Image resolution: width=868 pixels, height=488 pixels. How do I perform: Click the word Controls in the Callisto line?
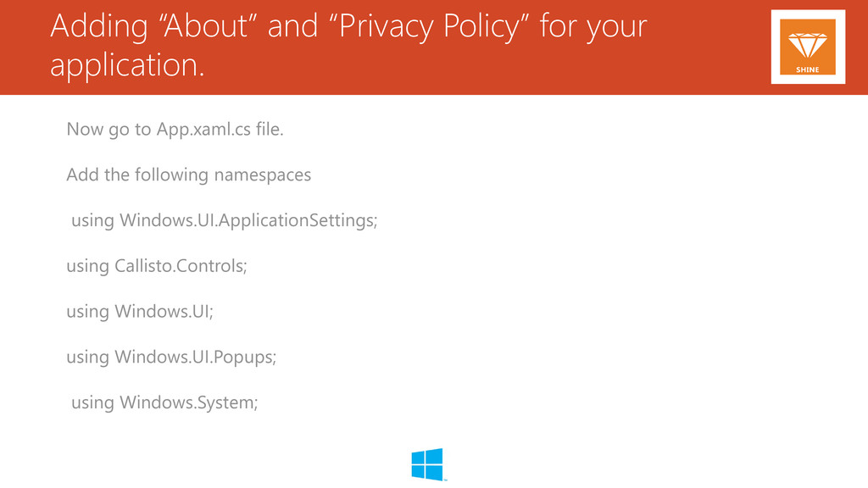point(210,266)
